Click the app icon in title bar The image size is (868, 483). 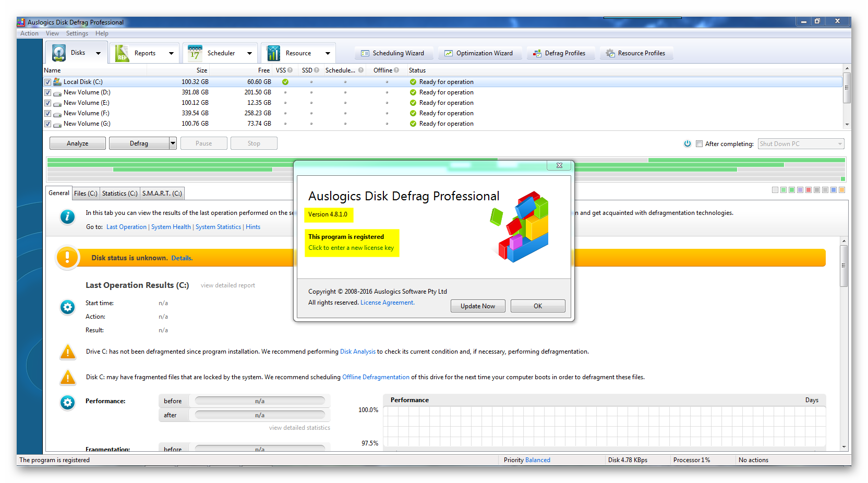tap(21, 22)
